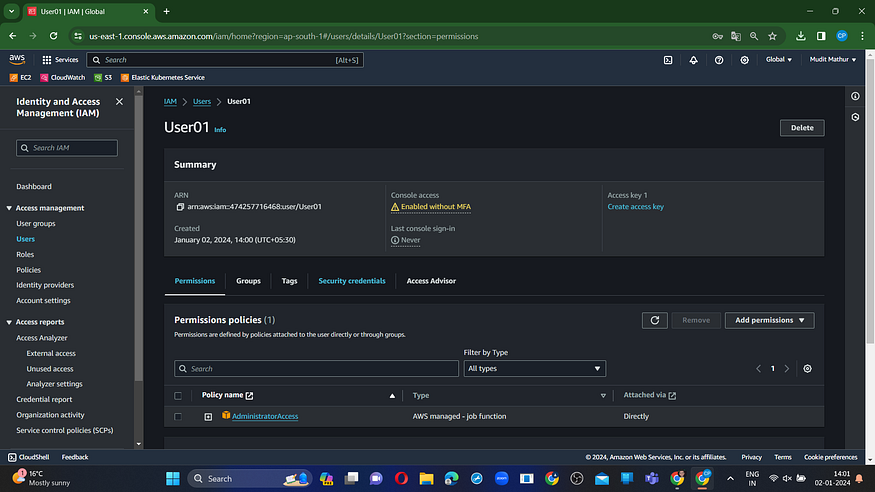Screen dimensions: 875x492
Task: Open Roles in the IAM sidebar
Action: click(x=25, y=254)
